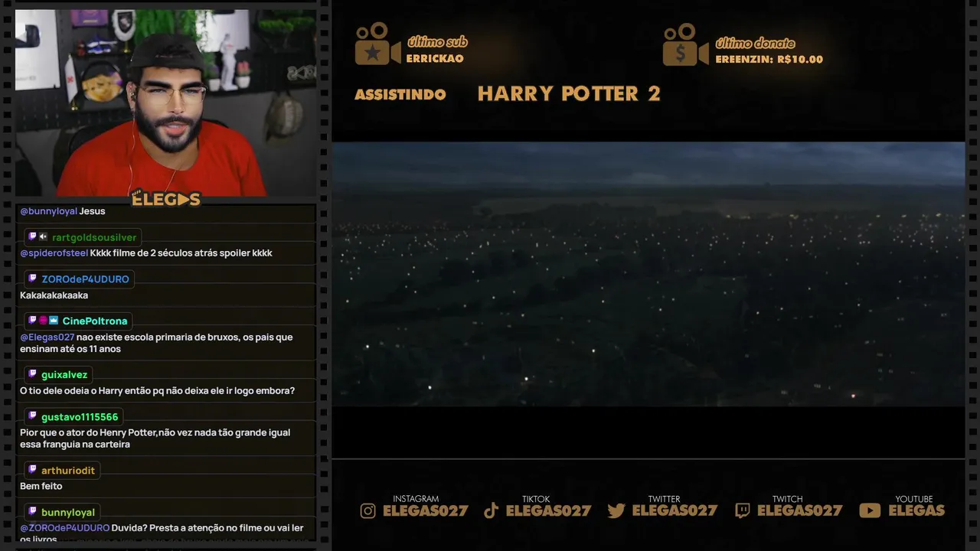Click the message about escola primaria de bruxos
The height and width of the screenshot is (551, 980).
click(x=156, y=343)
